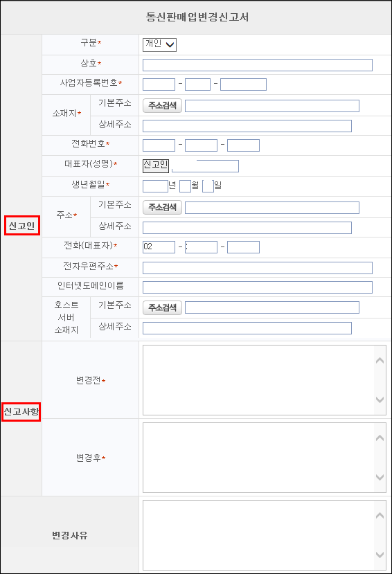Click scroll down arrow in 변경사유 text area

(380, 555)
